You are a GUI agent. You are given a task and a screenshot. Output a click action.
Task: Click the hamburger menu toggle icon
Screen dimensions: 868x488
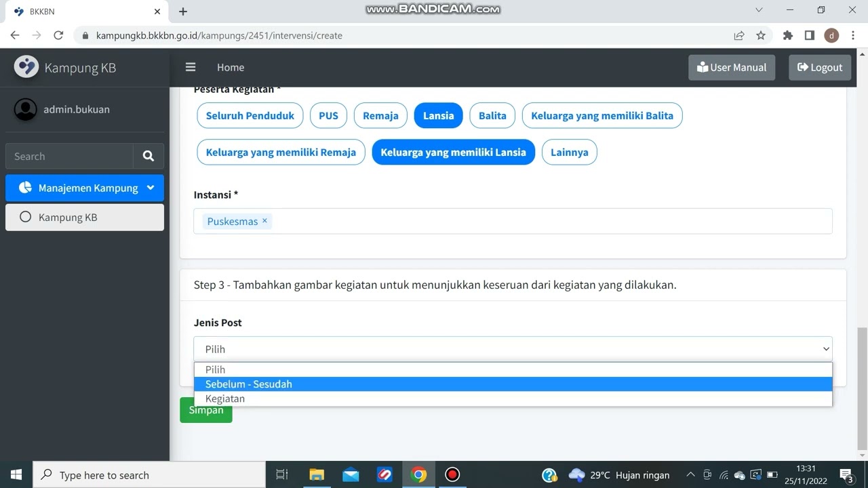191,67
